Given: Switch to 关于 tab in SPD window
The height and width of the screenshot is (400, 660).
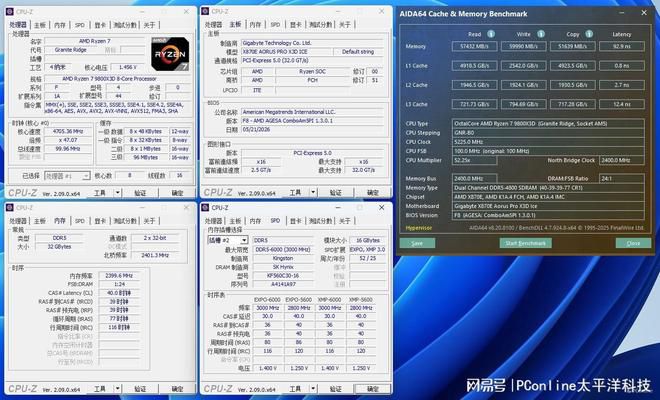Looking at the screenshot, I should coord(345,221).
